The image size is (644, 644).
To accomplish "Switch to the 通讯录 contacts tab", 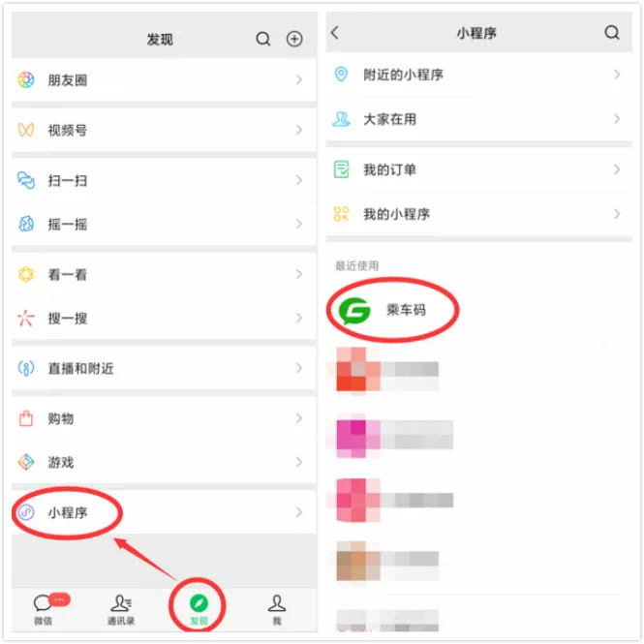I will 121,610.
